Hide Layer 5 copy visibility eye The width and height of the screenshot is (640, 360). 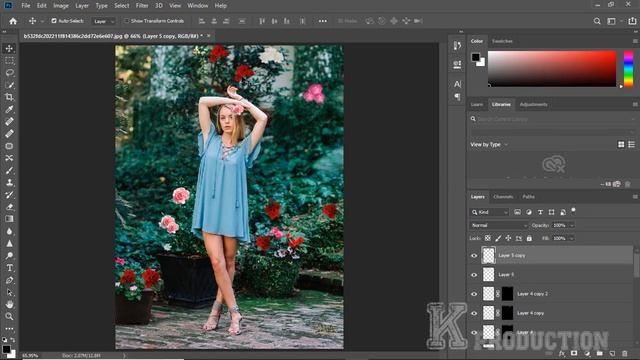pos(474,256)
